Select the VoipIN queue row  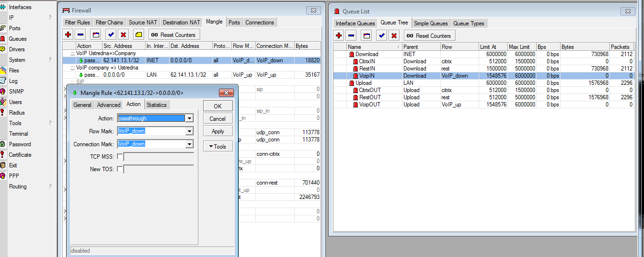pos(483,76)
